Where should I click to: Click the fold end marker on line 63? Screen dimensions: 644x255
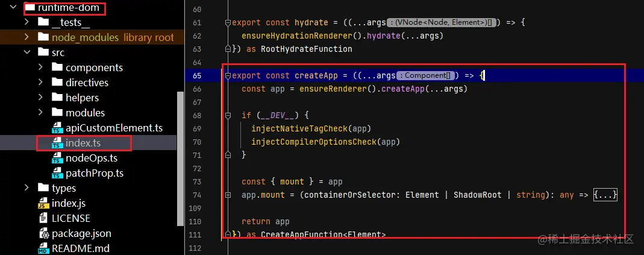coord(228,49)
